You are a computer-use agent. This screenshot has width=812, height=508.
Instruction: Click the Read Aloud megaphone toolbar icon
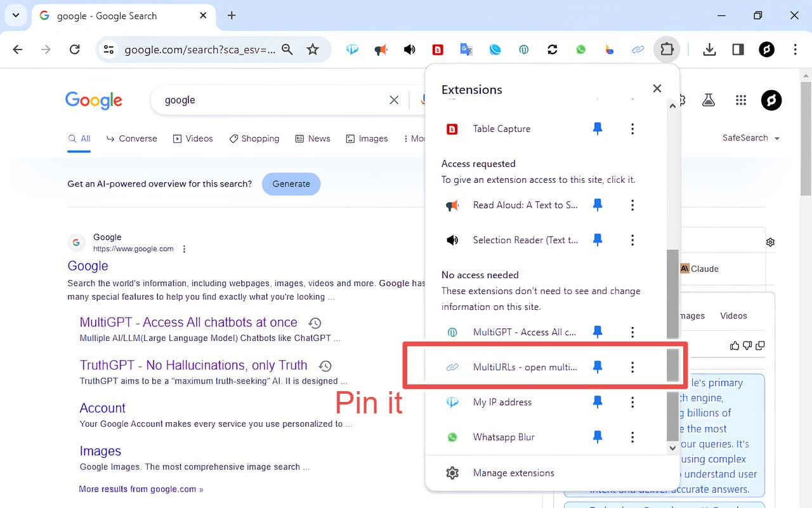[x=381, y=50]
